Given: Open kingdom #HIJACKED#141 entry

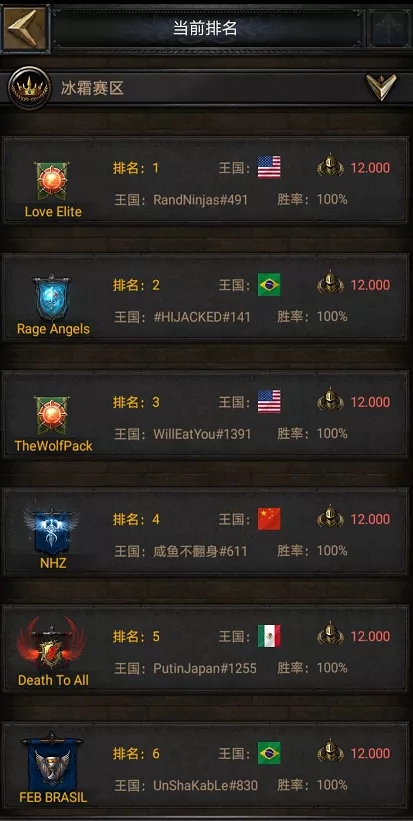Looking at the screenshot, I should click(x=202, y=317).
